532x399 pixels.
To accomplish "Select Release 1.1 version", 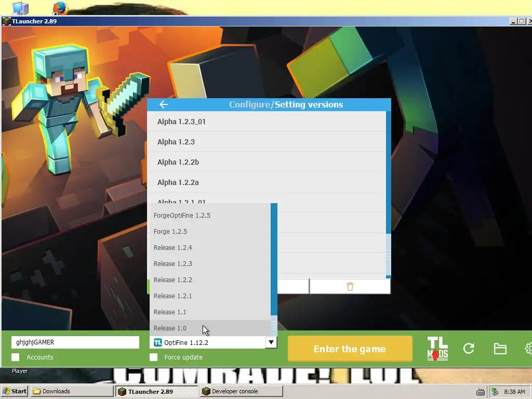I will pyautogui.click(x=210, y=312).
